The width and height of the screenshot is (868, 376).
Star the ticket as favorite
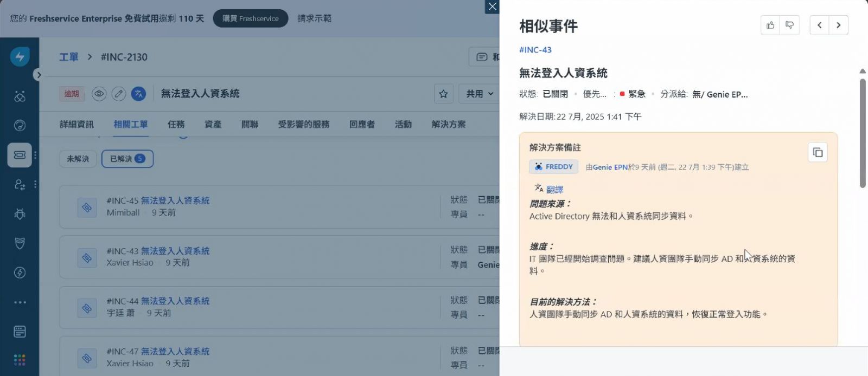[x=443, y=94]
